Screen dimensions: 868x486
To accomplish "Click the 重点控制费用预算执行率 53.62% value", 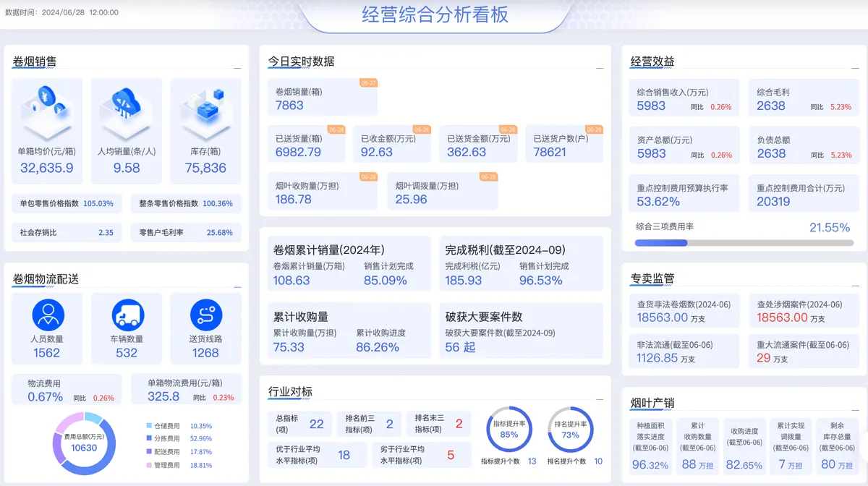I will click(658, 202).
